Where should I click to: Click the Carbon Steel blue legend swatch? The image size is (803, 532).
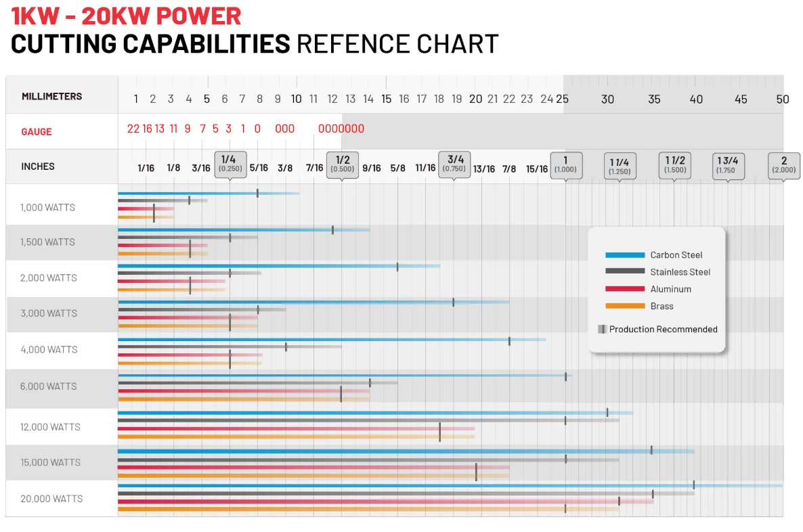(625, 255)
